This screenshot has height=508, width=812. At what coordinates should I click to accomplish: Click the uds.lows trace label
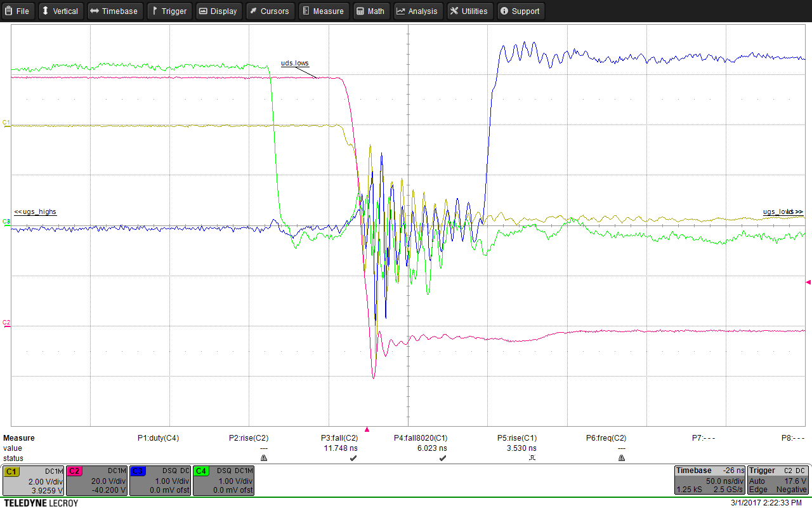295,63
